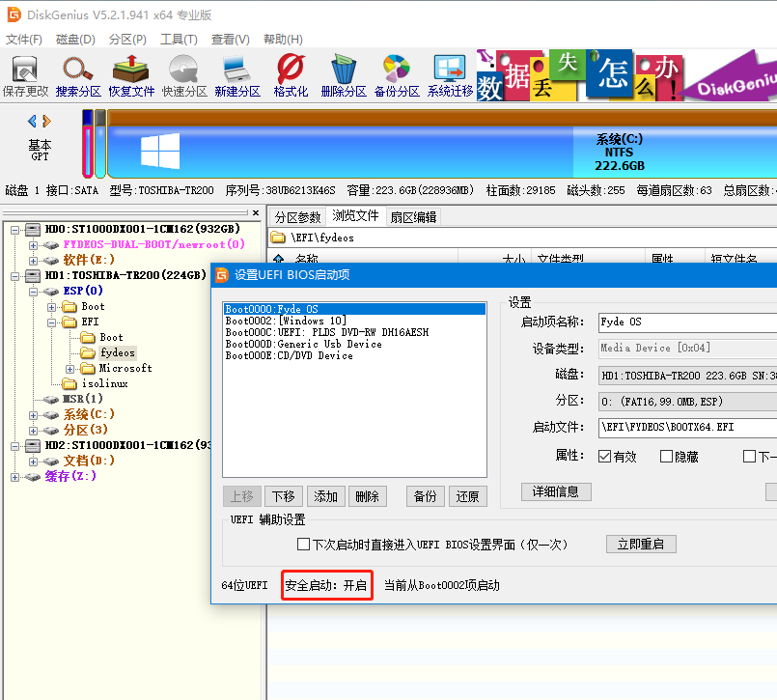This screenshot has height=700, width=777.
Task: Click the 保存更改 toolbar icon
Action: click(x=25, y=76)
